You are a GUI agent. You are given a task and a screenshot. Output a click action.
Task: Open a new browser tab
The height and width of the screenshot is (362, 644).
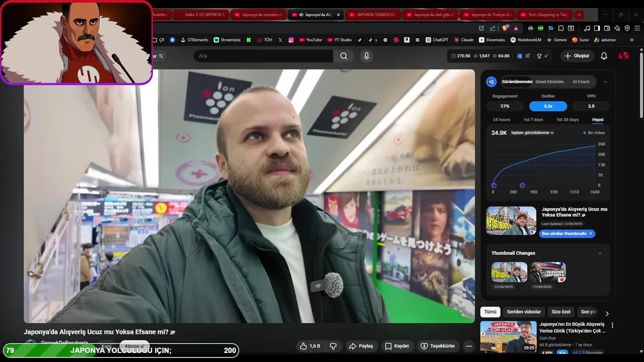pyautogui.click(x=579, y=15)
